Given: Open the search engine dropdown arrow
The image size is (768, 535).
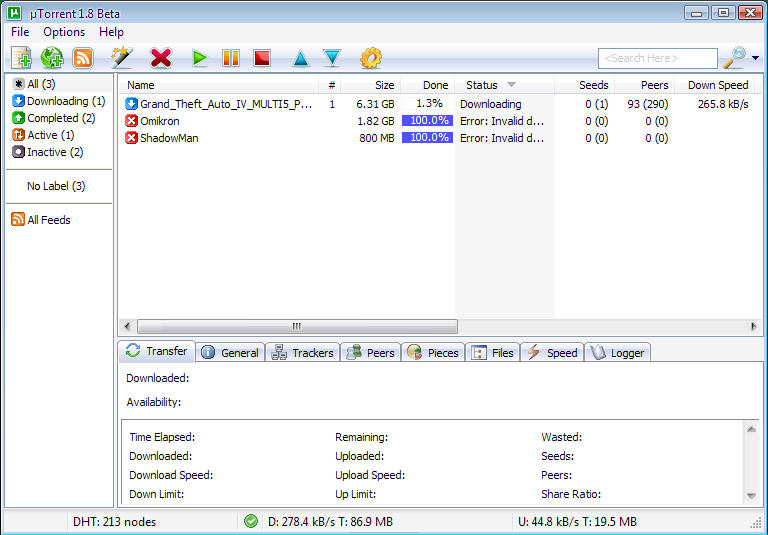Looking at the screenshot, I should click(x=755, y=58).
